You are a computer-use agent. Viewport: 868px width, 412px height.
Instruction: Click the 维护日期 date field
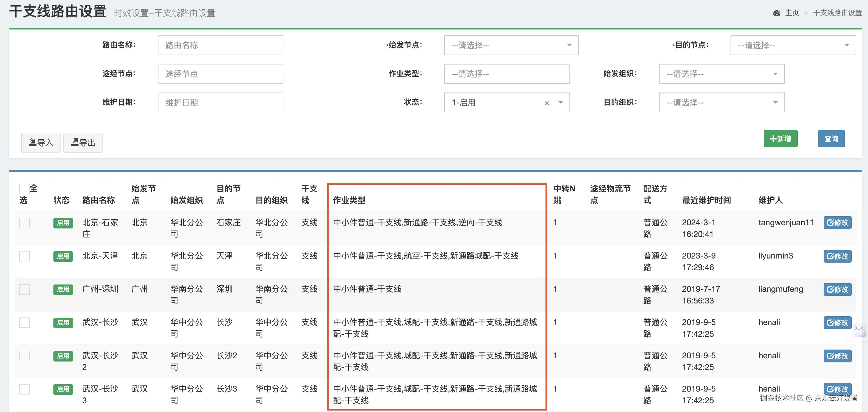pyautogui.click(x=220, y=102)
